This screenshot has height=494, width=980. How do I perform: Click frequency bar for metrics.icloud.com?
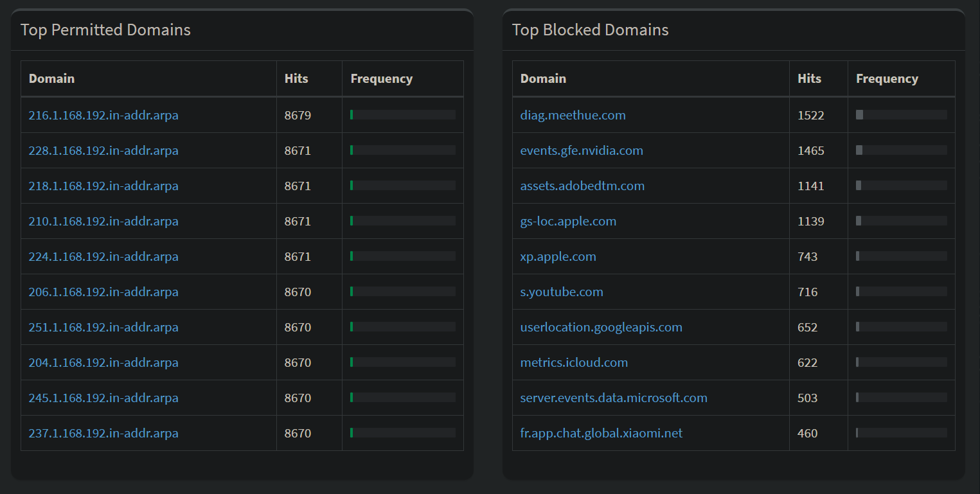(x=901, y=362)
